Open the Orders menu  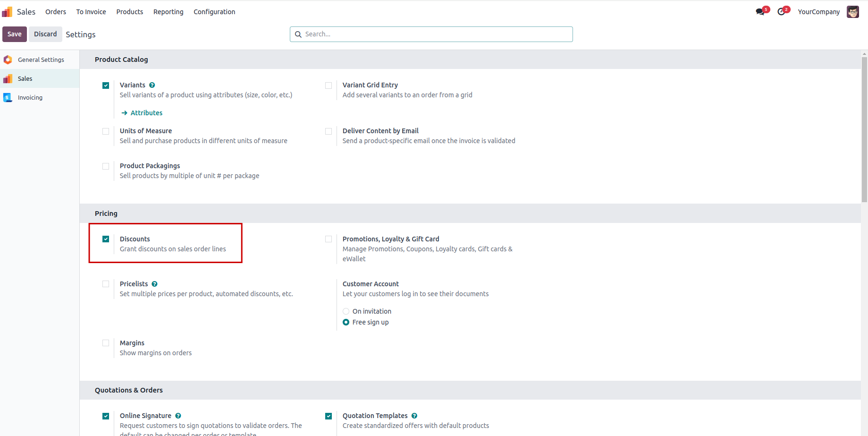(x=56, y=12)
